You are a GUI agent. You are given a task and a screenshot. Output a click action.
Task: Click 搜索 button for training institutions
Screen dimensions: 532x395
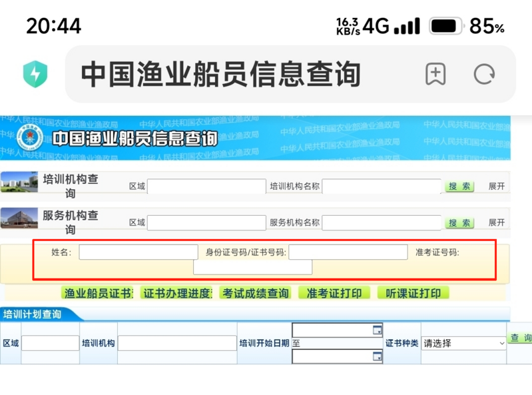[459, 187]
